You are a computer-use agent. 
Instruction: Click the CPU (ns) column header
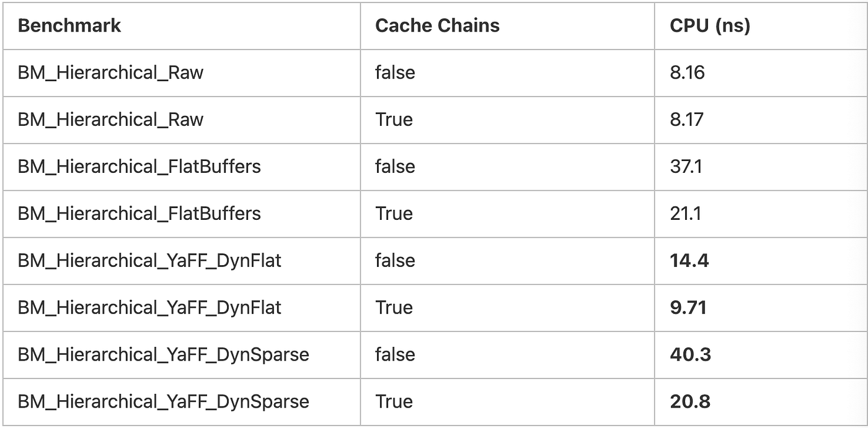pos(710,26)
